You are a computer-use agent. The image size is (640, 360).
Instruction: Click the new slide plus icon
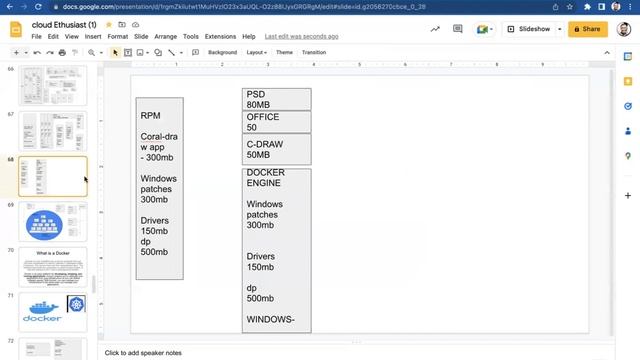tap(16, 53)
